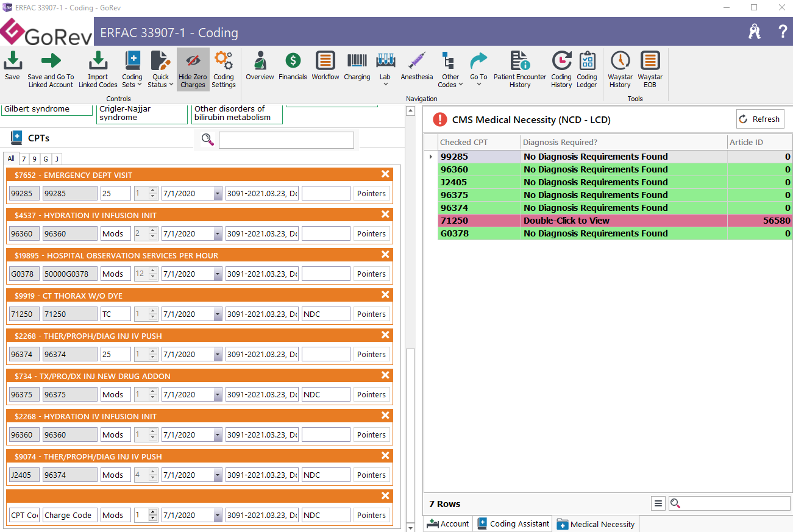Screen dimensions: 793x532
Task: Open Waystar History tool
Action: click(620, 69)
